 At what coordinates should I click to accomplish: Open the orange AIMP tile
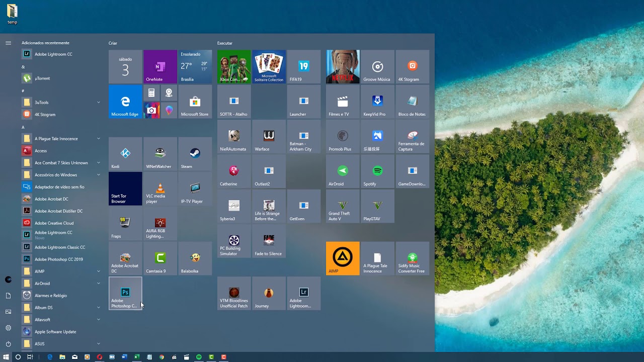(x=343, y=258)
